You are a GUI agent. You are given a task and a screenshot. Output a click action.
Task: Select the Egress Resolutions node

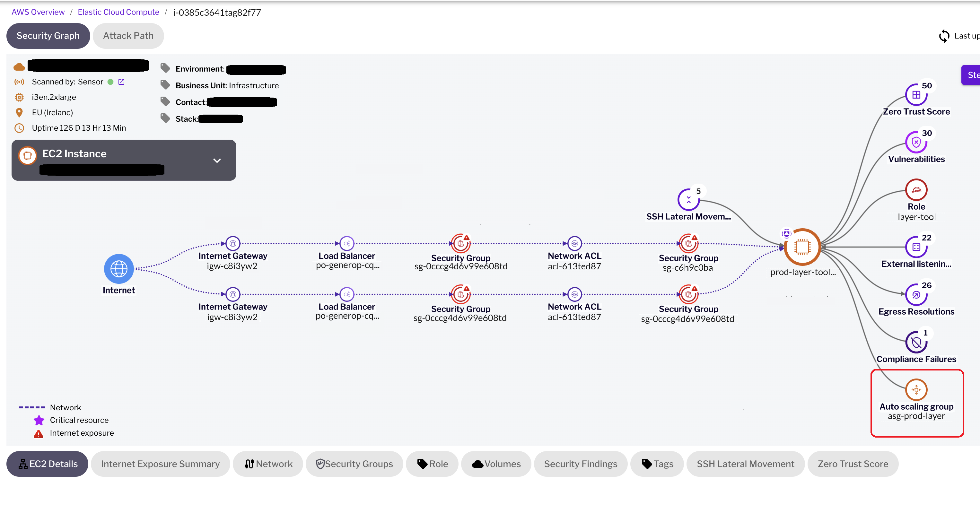[916, 294]
